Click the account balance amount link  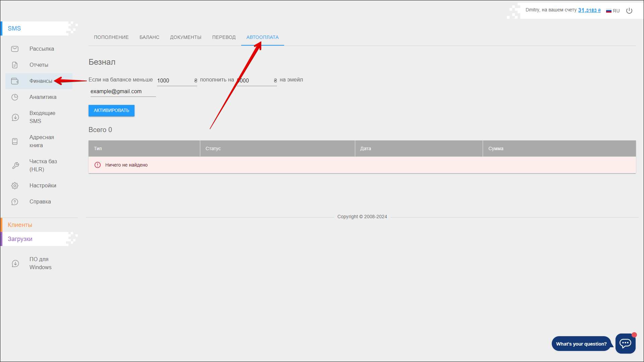coord(589,10)
